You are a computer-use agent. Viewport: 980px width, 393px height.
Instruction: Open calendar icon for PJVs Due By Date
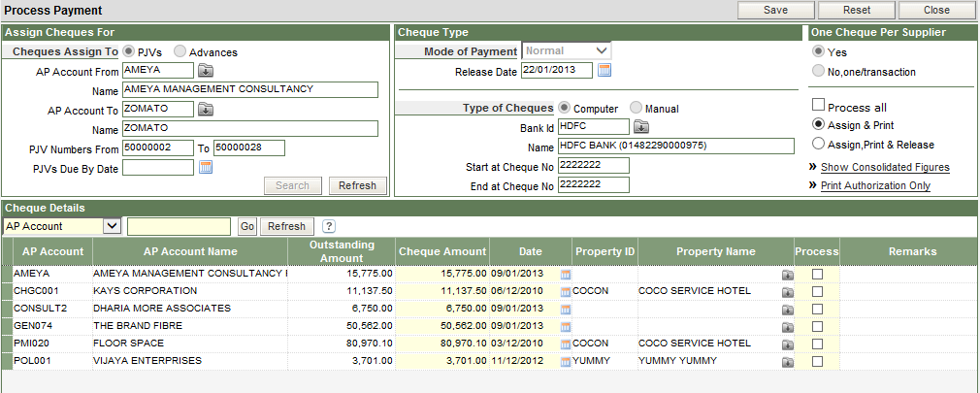pyautogui.click(x=205, y=167)
